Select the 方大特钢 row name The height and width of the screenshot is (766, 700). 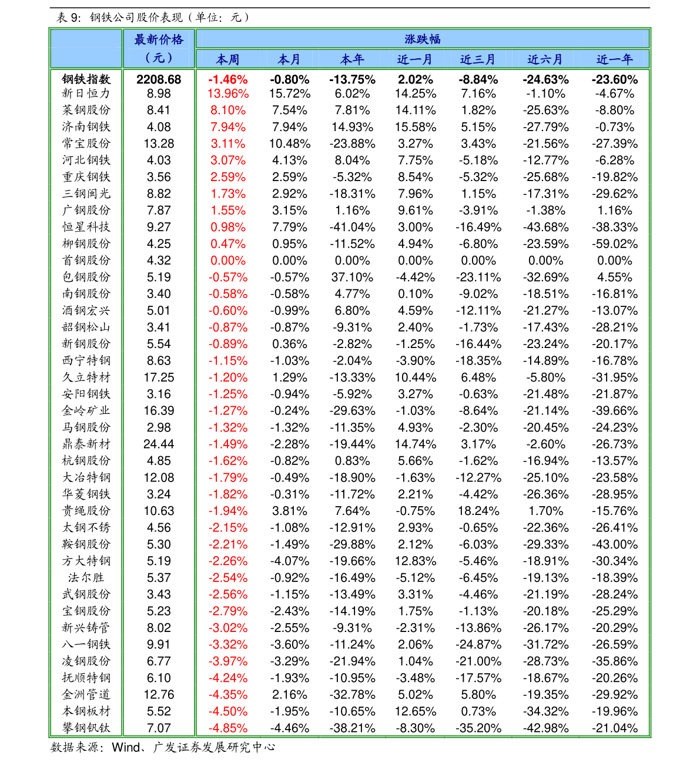[86, 561]
